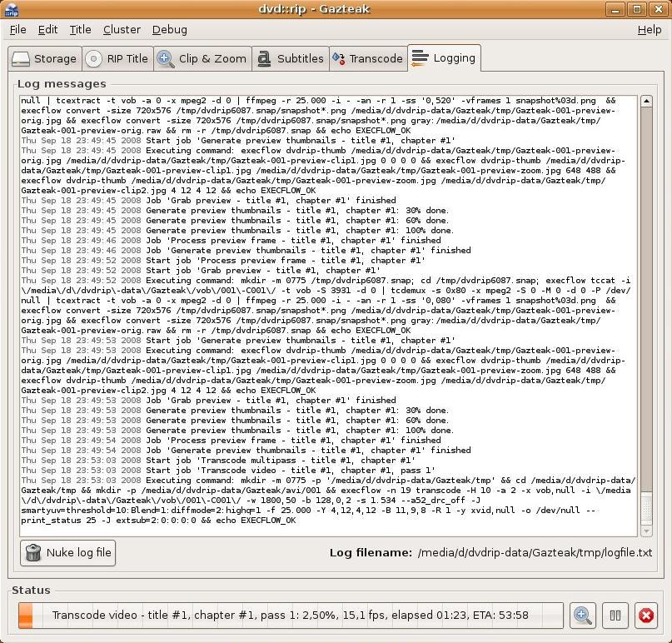The image size is (672, 643).
Task: Maximize the dvd::rip window
Action: pyautogui.click(x=637, y=9)
